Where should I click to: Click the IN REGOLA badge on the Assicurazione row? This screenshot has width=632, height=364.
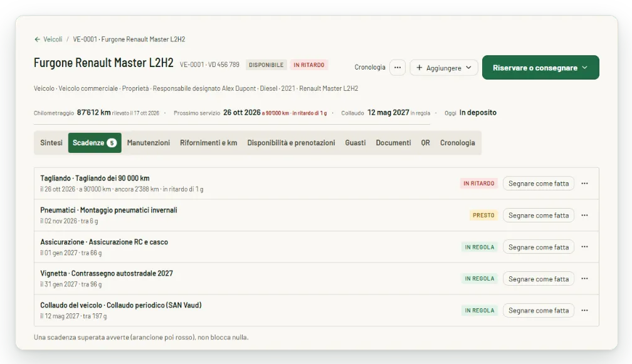pos(480,247)
